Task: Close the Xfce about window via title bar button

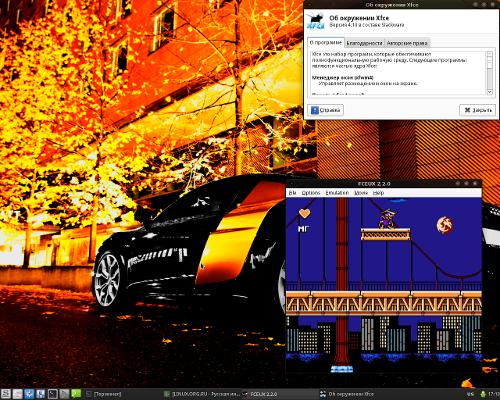Action: 493,5
